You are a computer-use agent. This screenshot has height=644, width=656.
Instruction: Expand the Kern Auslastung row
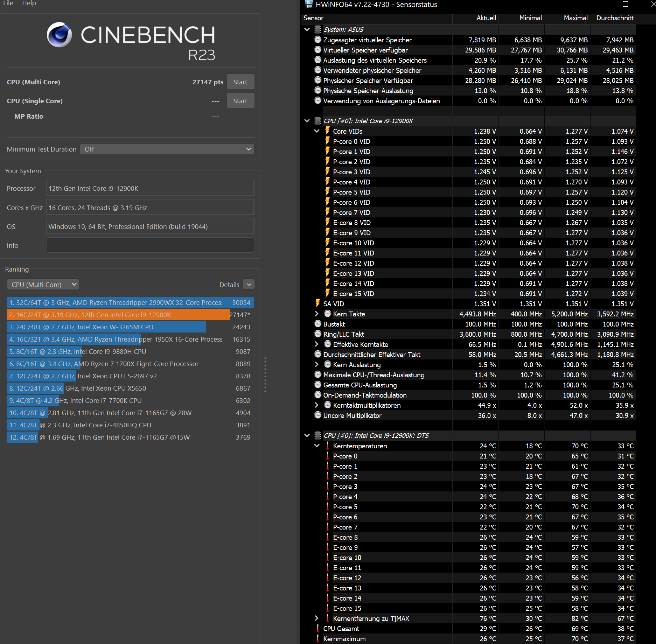(317, 364)
